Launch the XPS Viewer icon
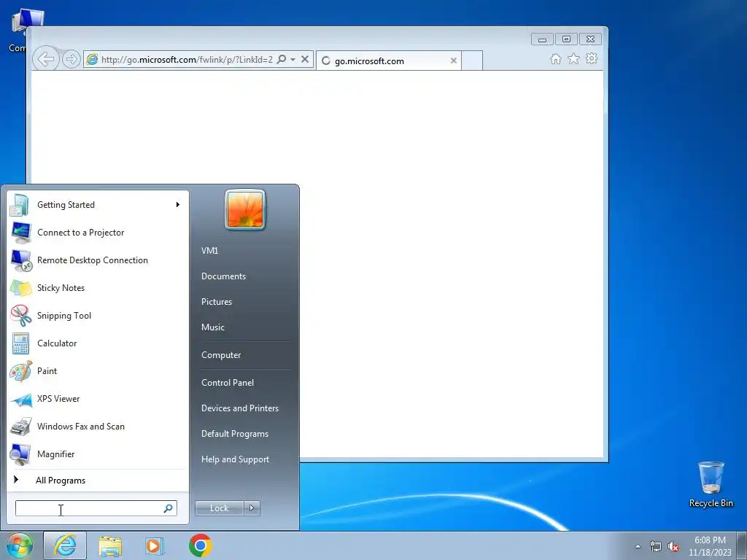This screenshot has height=560, width=747. tap(21, 399)
